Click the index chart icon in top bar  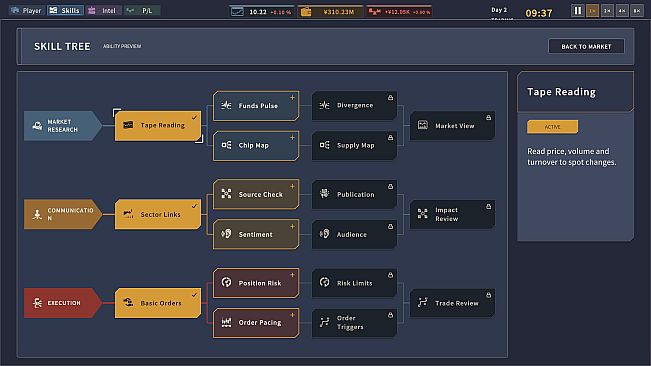(237, 12)
